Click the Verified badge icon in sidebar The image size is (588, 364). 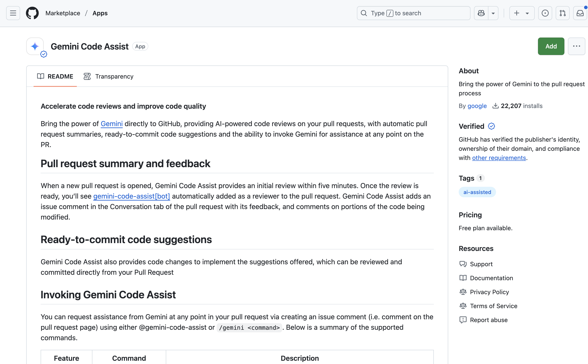[x=491, y=126]
